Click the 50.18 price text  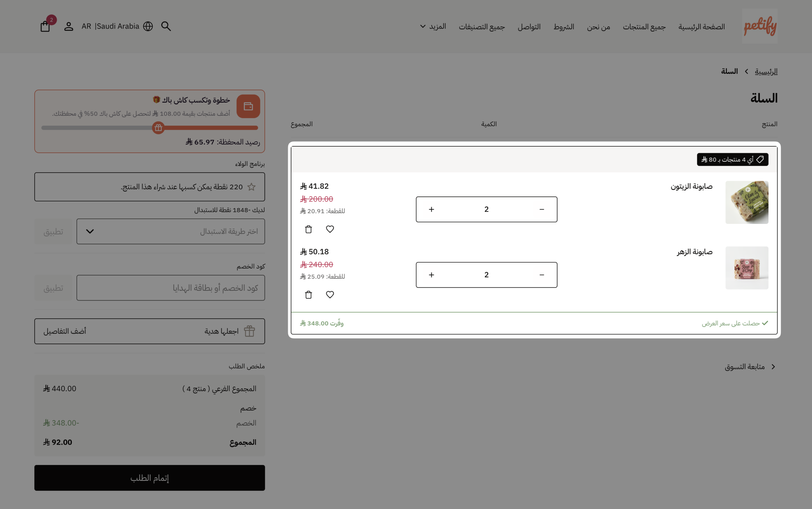coord(314,252)
